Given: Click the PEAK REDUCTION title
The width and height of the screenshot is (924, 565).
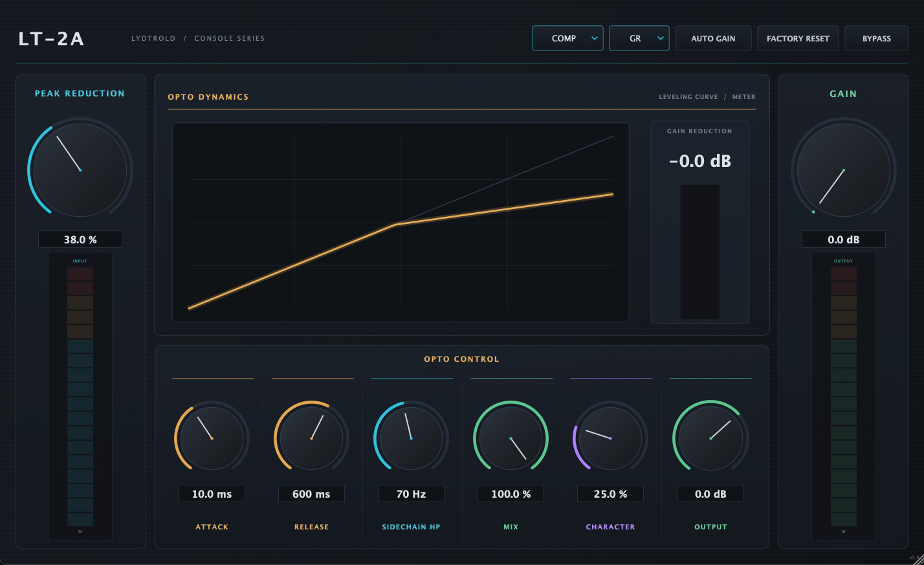Looking at the screenshot, I should click(x=80, y=93).
